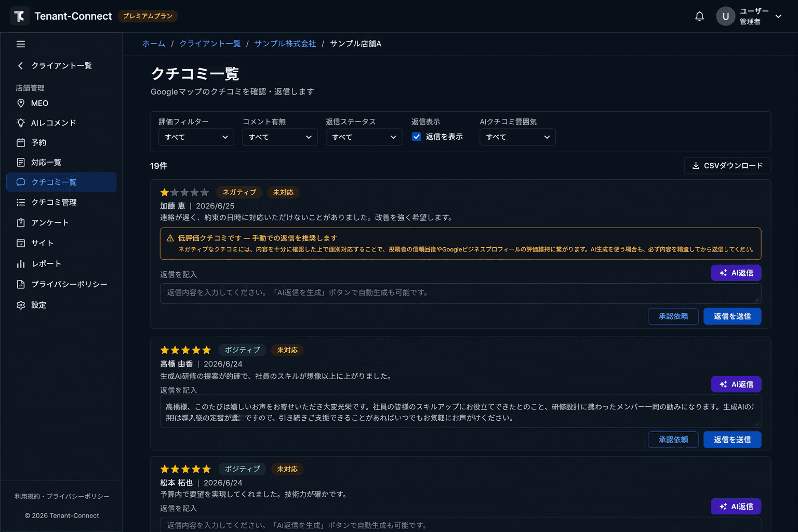Click the レポート bar chart icon
Screen dimensions: 798x532
(x=21, y=264)
